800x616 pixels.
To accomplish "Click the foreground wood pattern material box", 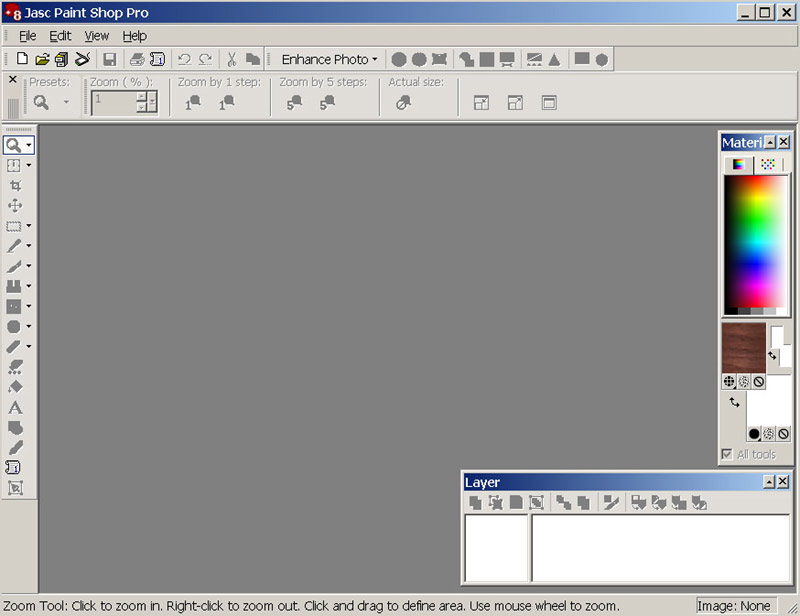I will [743, 347].
